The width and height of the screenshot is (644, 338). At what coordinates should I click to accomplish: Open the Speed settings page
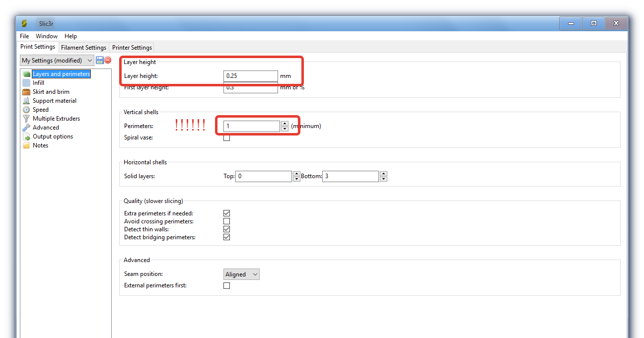point(41,110)
